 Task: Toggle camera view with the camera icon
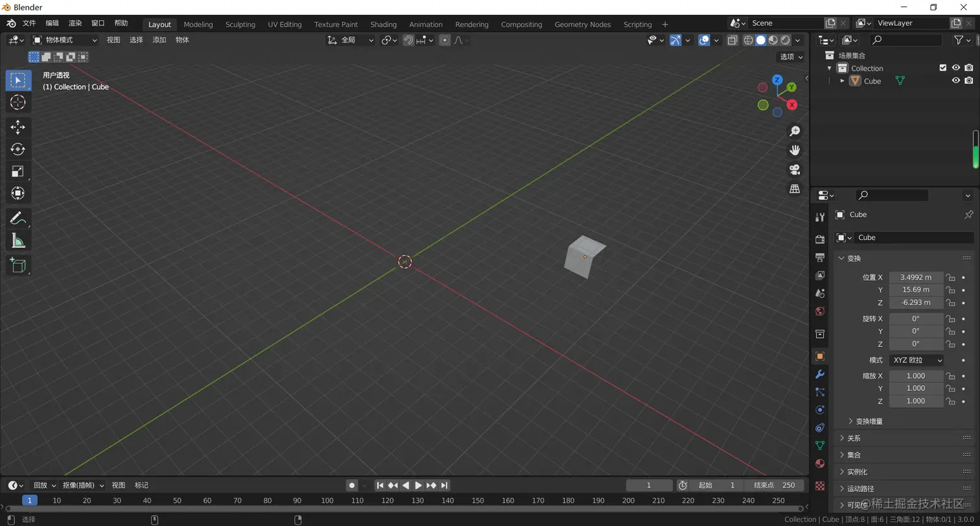795,170
